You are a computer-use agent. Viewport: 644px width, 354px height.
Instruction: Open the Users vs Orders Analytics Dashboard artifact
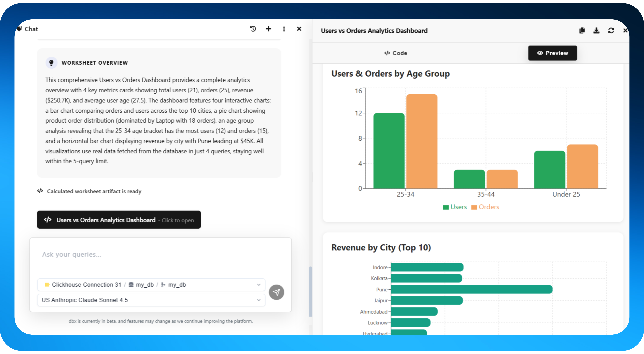coord(119,220)
